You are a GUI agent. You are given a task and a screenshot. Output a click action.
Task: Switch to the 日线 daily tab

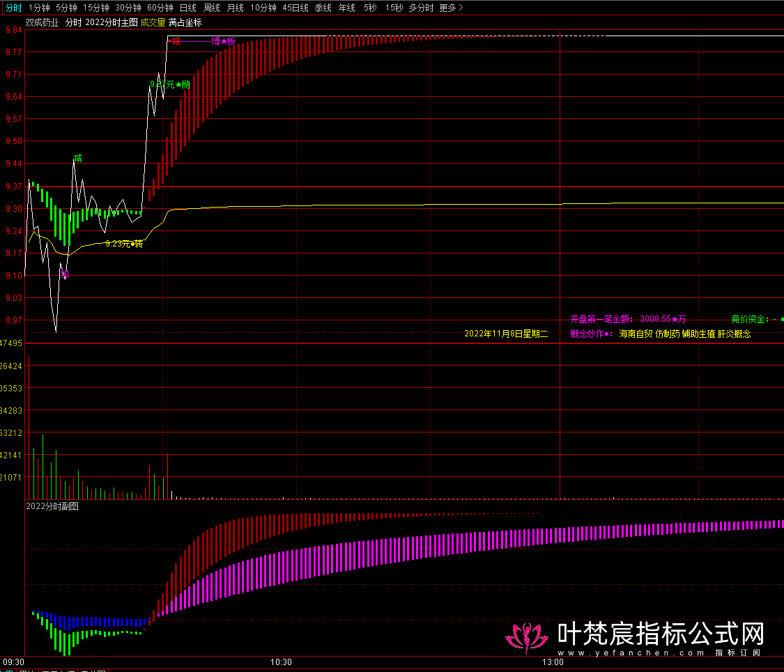[x=188, y=8]
